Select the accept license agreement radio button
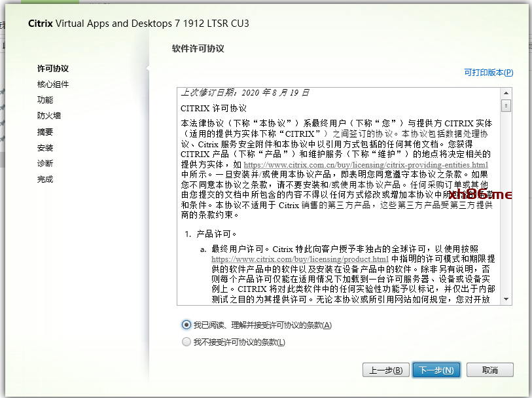Viewport: 532px width, 398px height. (x=186, y=325)
